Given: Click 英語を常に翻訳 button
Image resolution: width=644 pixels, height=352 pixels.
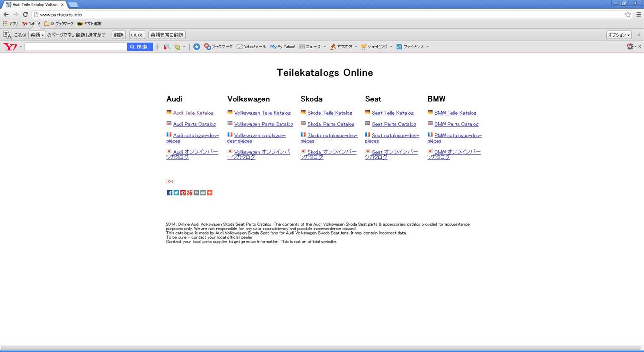Looking at the screenshot, I should click(167, 35).
